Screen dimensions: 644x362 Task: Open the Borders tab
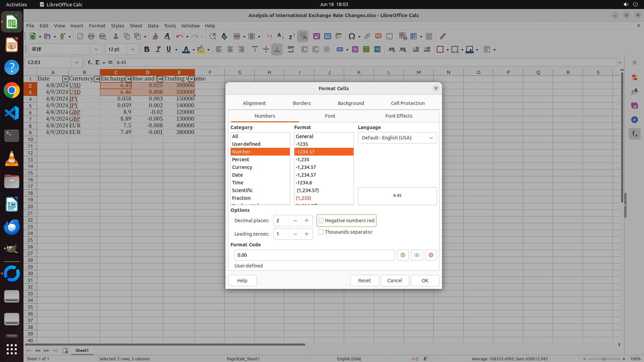point(302,103)
